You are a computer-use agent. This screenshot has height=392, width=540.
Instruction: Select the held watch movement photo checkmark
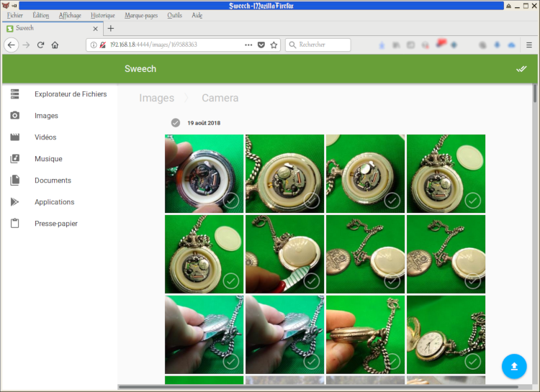230,200
